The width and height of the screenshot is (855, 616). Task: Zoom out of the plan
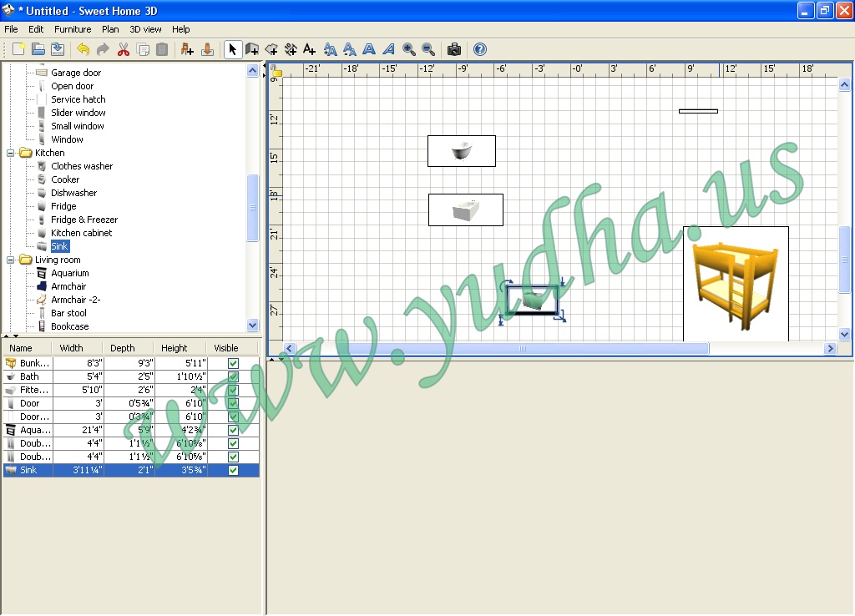point(428,49)
